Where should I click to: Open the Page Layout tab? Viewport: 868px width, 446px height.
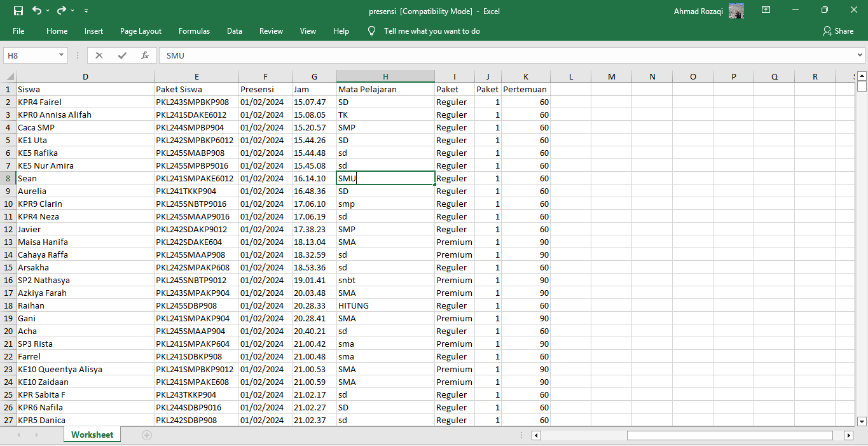pyautogui.click(x=141, y=31)
